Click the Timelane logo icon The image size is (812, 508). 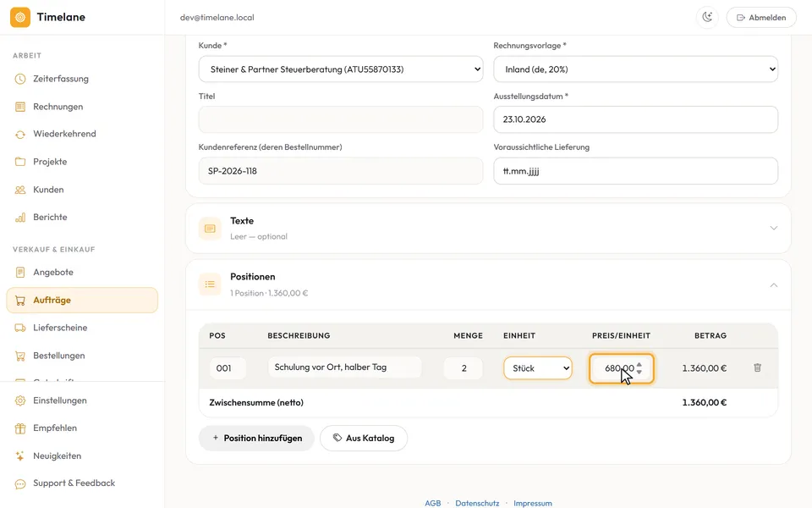coord(20,17)
